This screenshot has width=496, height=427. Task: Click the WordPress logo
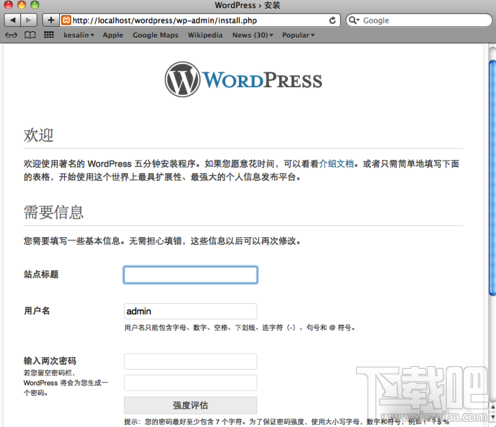tap(243, 80)
